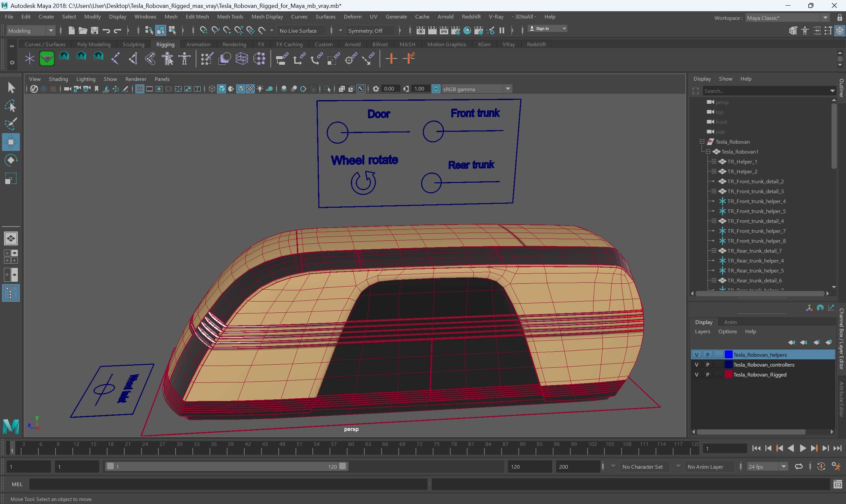
Task: Toggle visibility of Tesla_Robovan_Rigged layer
Action: 697,375
